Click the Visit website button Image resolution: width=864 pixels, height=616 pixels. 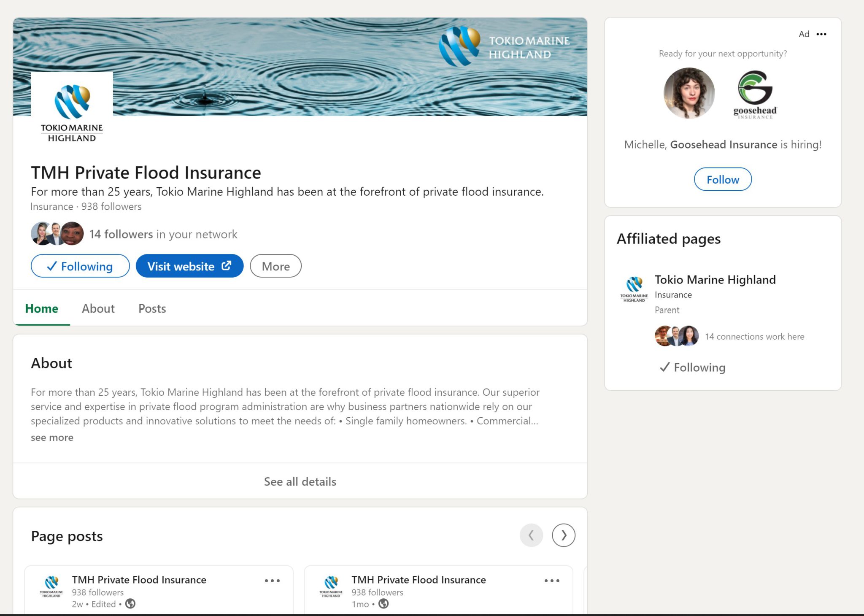(x=189, y=266)
